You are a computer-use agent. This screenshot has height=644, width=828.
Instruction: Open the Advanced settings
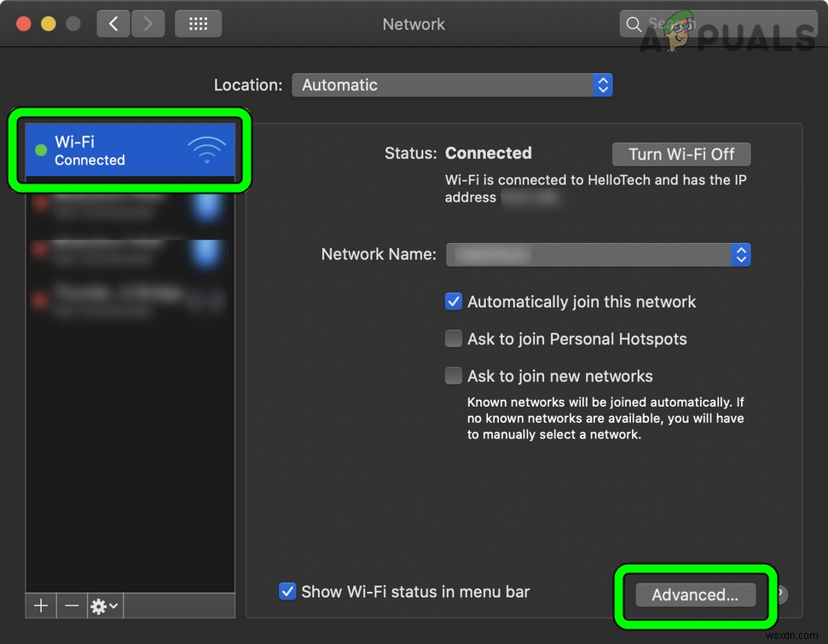click(695, 595)
